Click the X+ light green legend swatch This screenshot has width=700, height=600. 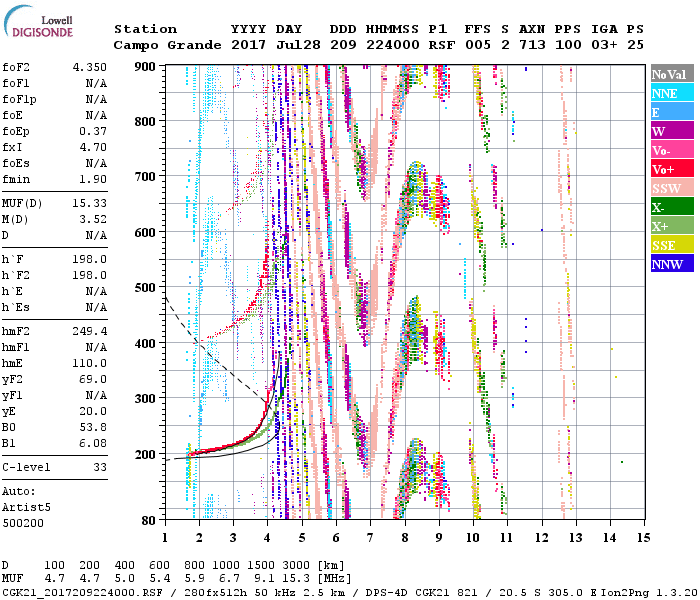click(670, 226)
